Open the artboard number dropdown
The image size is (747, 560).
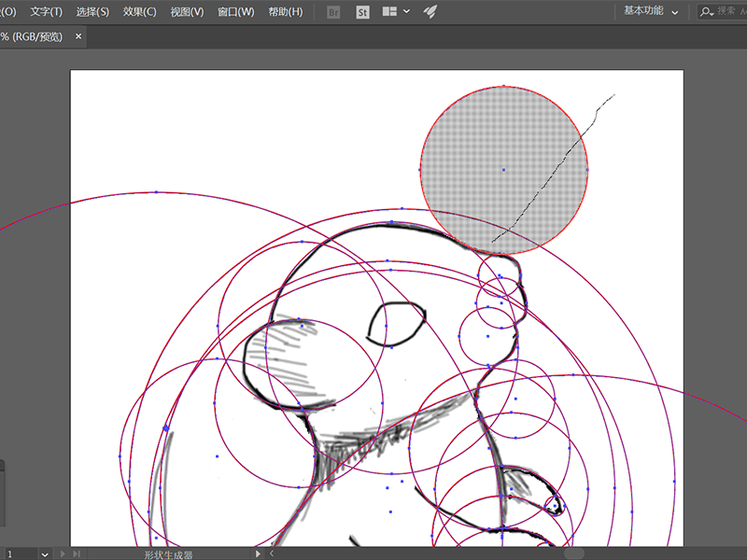tap(44, 554)
